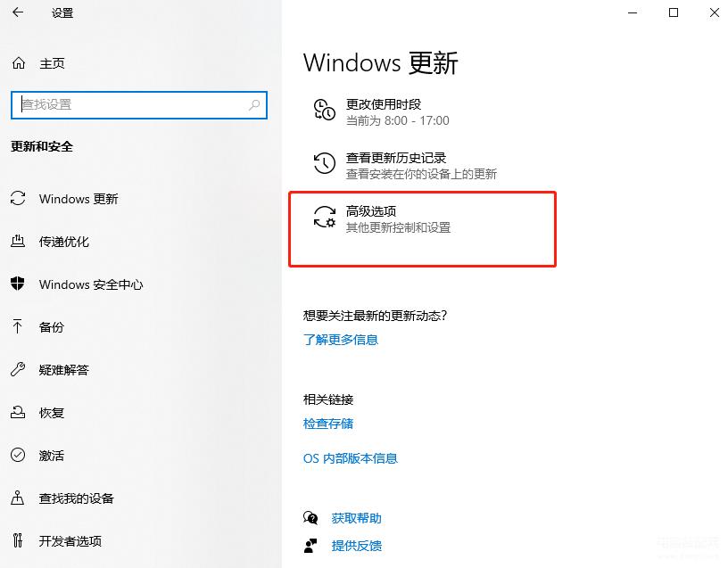Click the 了解更多信息 link
The width and height of the screenshot is (728, 568).
tap(341, 340)
